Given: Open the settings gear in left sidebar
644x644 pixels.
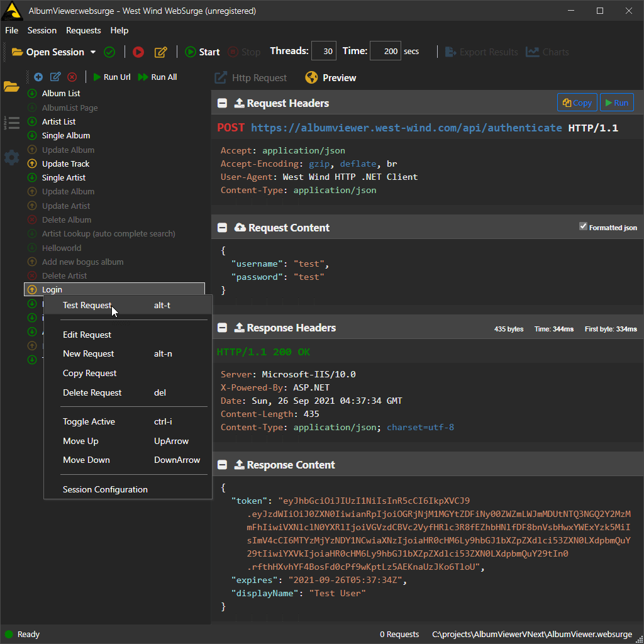Looking at the screenshot, I should [11, 157].
